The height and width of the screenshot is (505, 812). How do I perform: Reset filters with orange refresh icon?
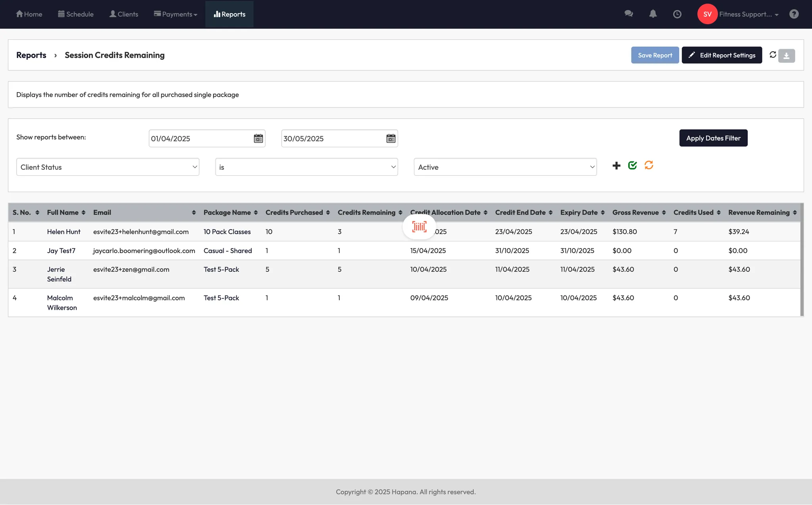[x=649, y=165]
